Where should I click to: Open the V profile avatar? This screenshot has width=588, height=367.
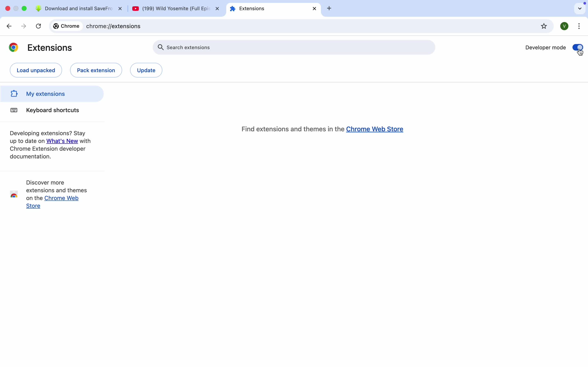point(564,26)
